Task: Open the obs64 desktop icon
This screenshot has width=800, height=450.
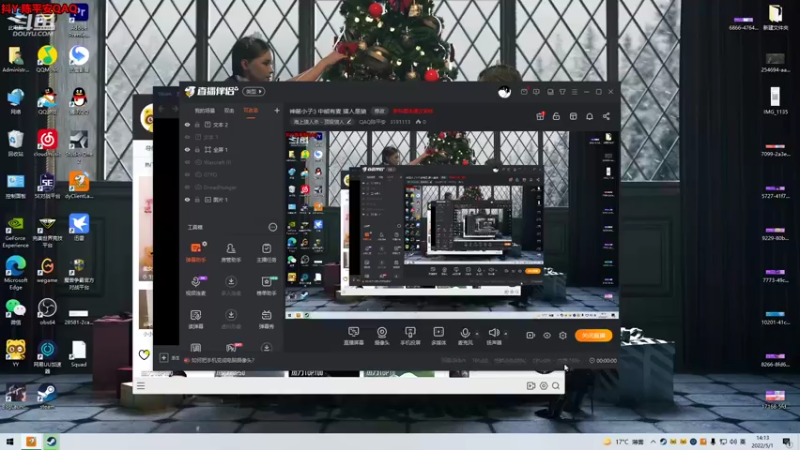Action: tap(47, 312)
